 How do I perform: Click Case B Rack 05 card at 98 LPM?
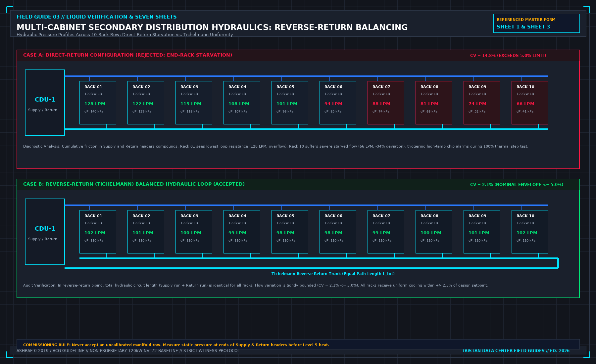(290, 232)
